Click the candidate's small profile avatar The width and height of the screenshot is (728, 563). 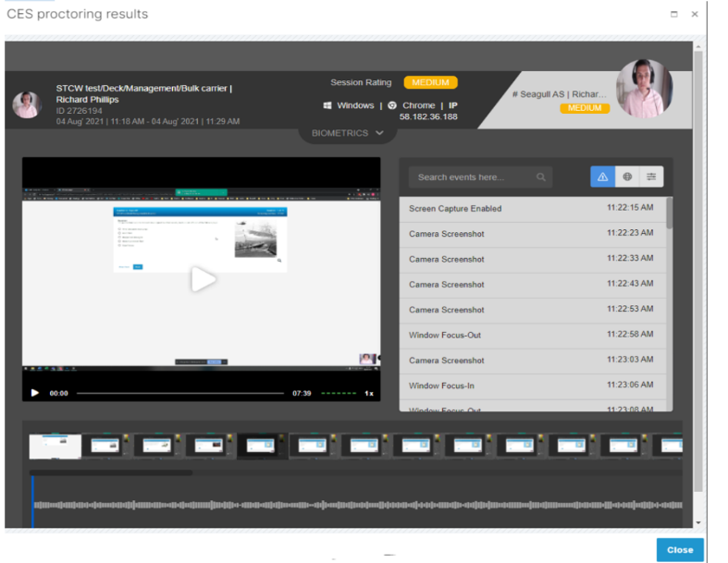click(x=27, y=104)
